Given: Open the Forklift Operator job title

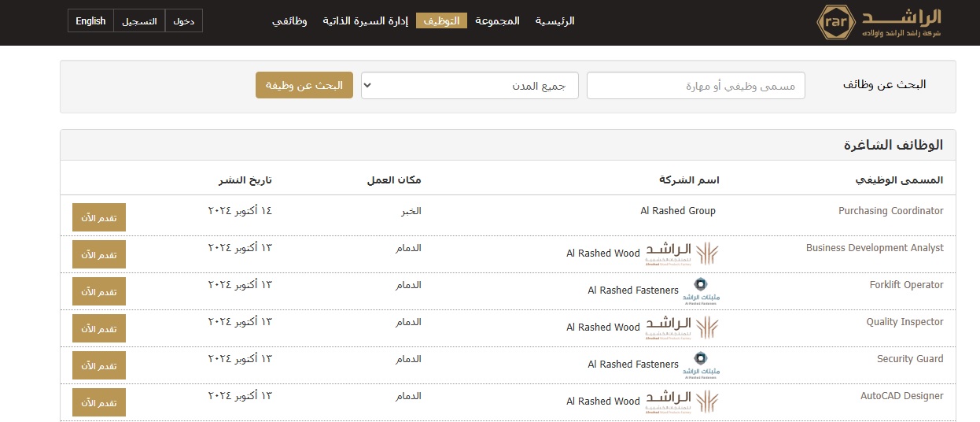Looking at the screenshot, I should [x=906, y=285].
